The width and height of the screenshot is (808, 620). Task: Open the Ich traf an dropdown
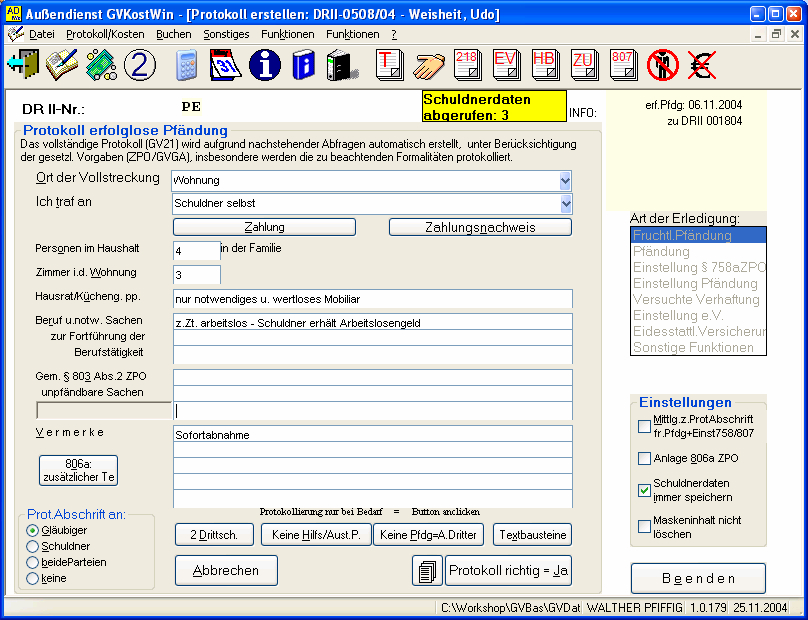[565, 204]
